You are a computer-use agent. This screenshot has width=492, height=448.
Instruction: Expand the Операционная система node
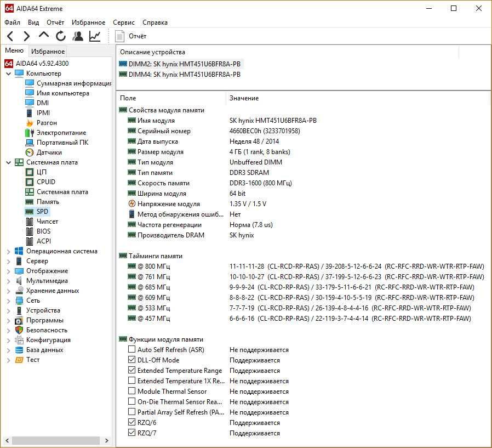coord(8,251)
